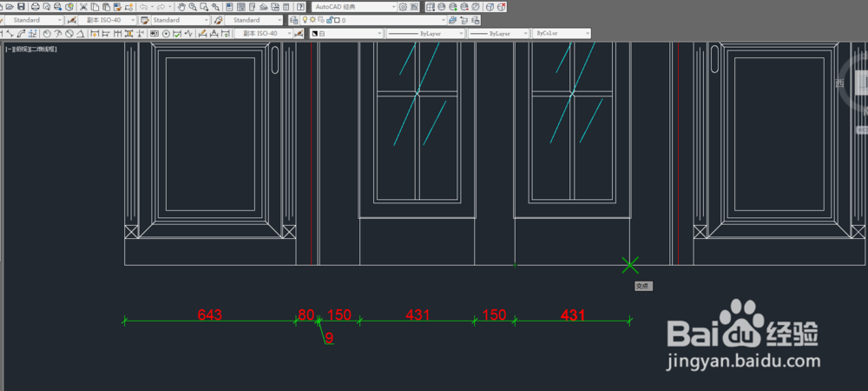Image resolution: width=868 pixels, height=391 pixels.
Task: Open the Properties palette icon
Action: coord(229,7)
